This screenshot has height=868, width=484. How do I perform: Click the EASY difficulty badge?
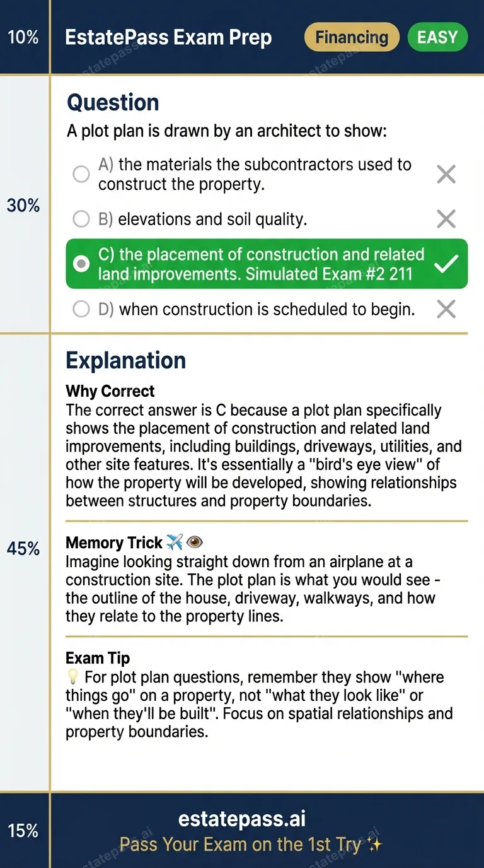pos(437,37)
